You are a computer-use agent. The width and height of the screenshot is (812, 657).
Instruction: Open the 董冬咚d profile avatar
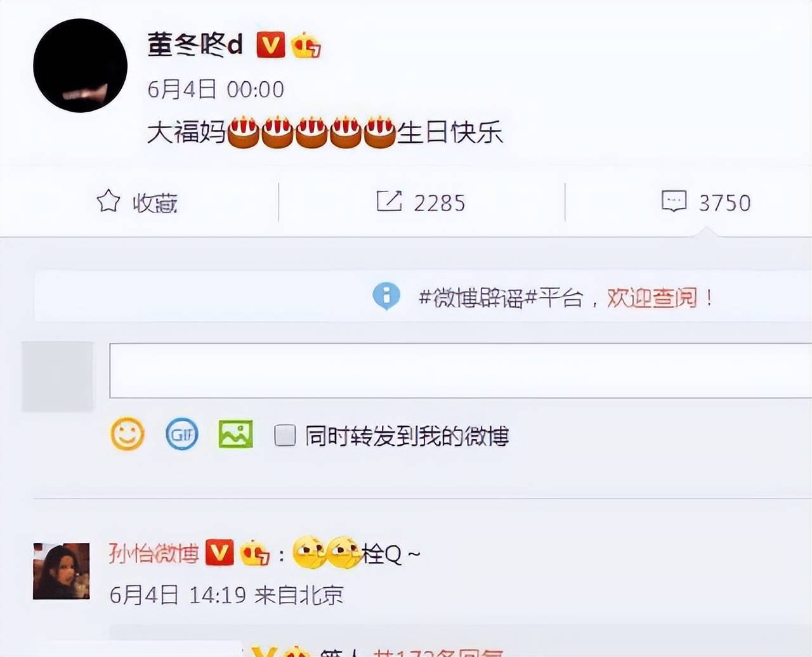click(x=81, y=66)
